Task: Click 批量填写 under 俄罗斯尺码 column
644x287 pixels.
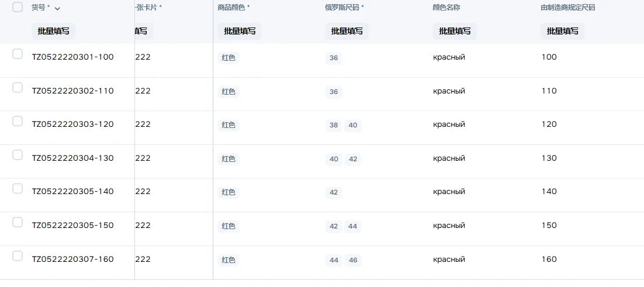Action: [x=347, y=31]
